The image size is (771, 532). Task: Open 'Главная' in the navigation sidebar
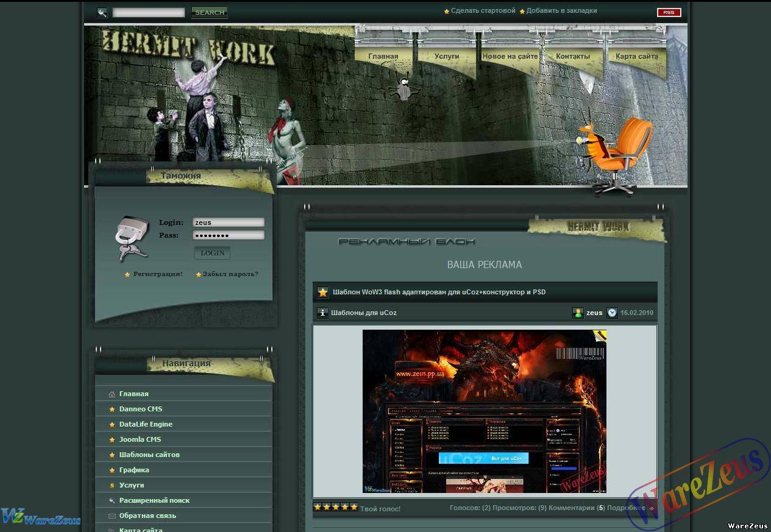[134, 394]
